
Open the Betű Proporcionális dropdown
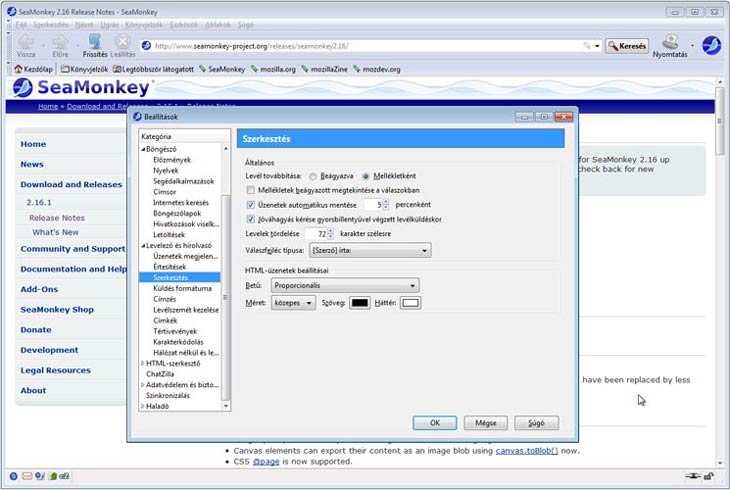pos(345,285)
